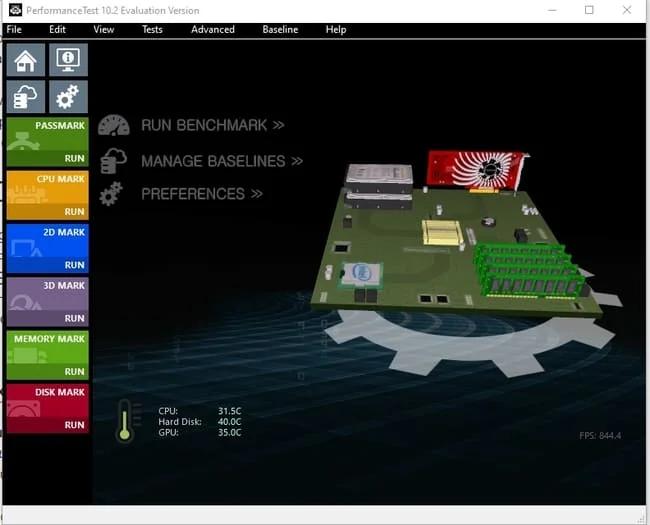Click the speedometer icon beside Run Benchmark
This screenshot has width=650, height=525.
coord(114,126)
